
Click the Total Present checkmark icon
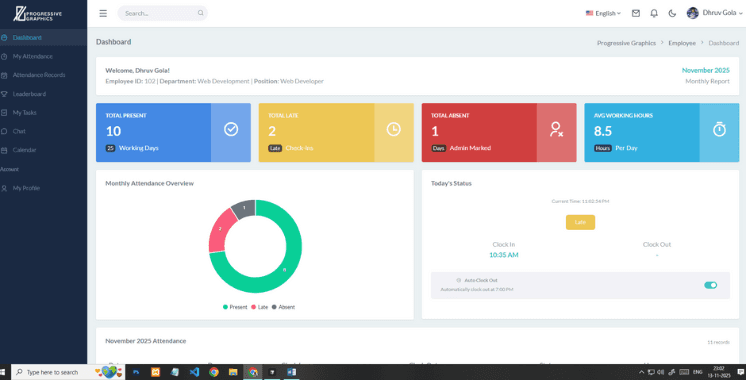pos(231,129)
